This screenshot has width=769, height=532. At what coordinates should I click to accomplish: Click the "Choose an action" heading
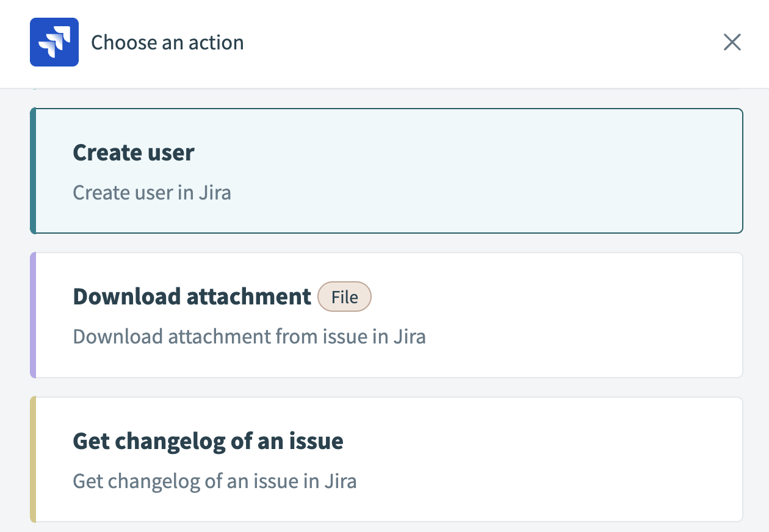click(x=167, y=43)
